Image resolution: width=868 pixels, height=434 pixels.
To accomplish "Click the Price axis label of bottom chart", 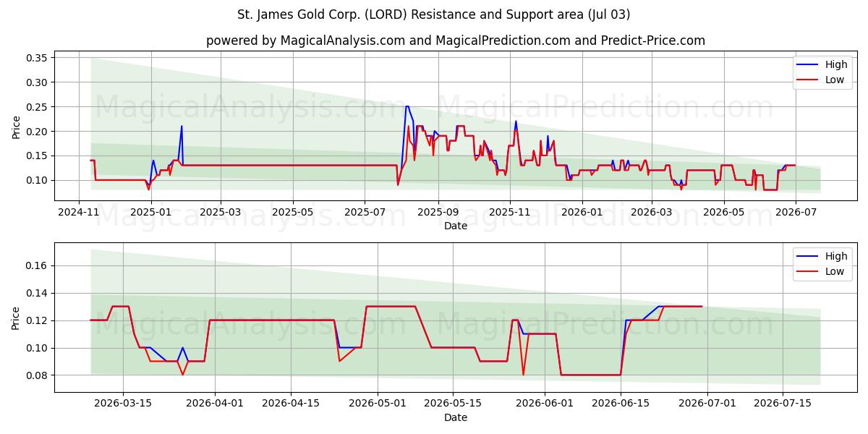I will coord(17,318).
